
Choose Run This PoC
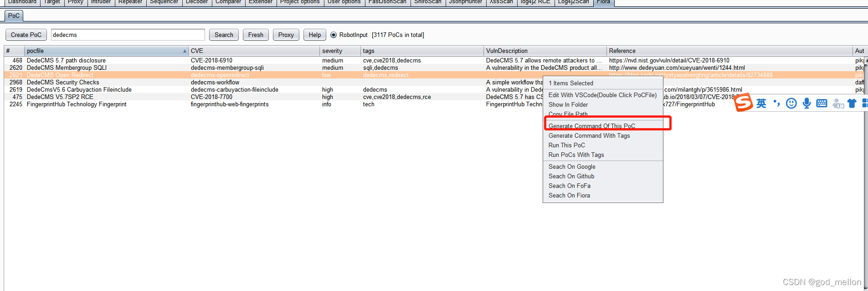pyautogui.click(x=602, y=145)
